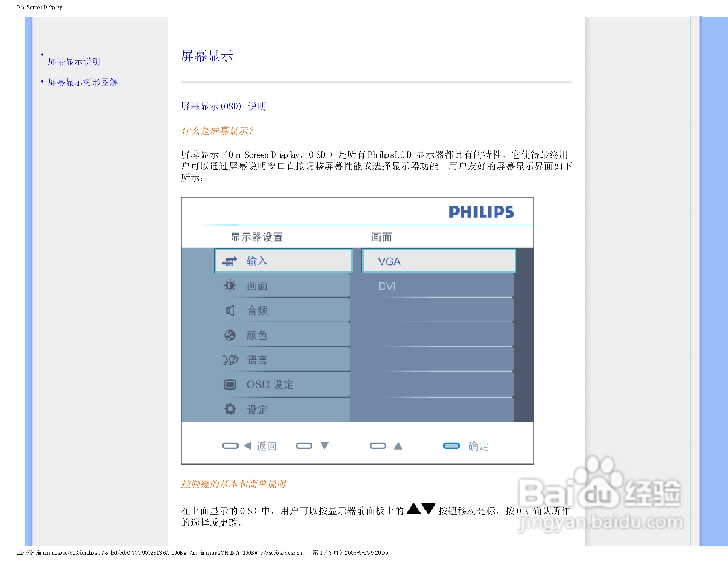
Task: Click the language speech icon for 语言
Action: (x=230, y=359)
